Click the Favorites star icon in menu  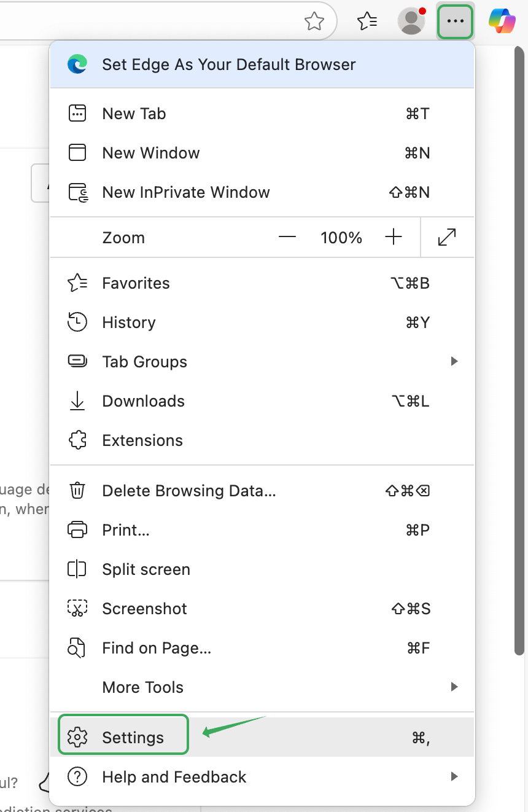pyautogui.click(x=77, y=283)
